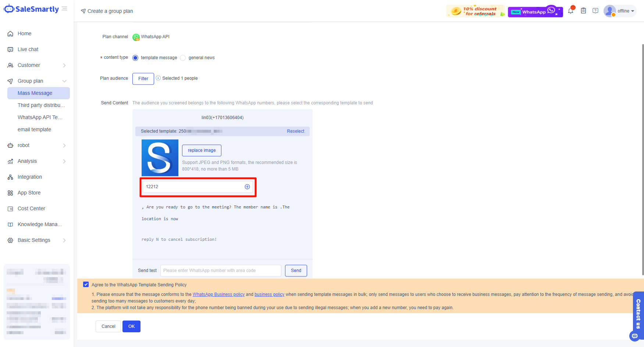Click the Group plan paper-plane icon

pyautogui.click(x=10, y=81)
